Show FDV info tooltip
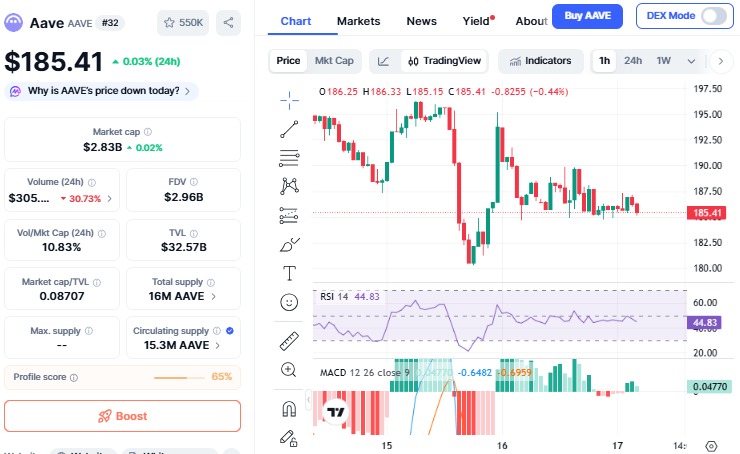Image resolution: width=740 pixels, height=454 pixels. 193,182
